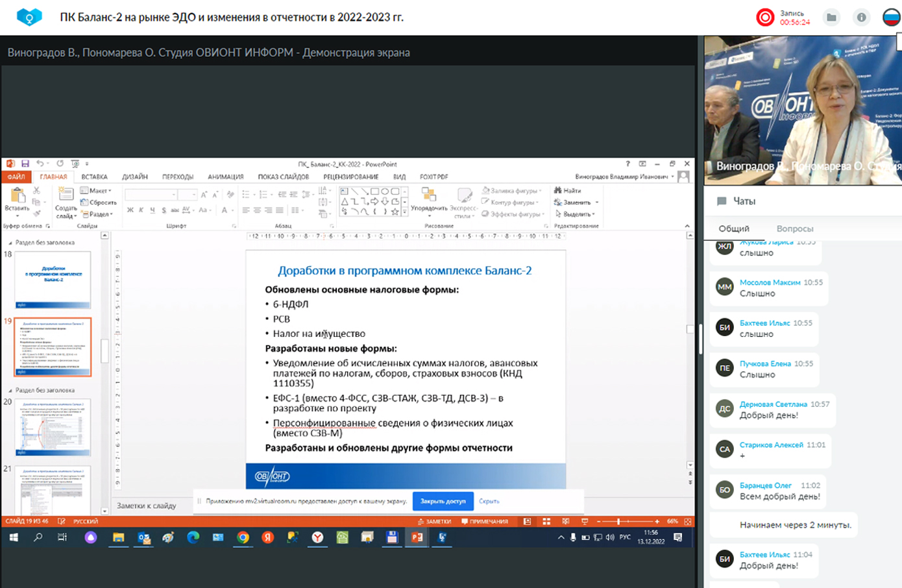Click the Cut scissors icon
This screenshot has width=902, height=588.
pyautogui.click(x=36, y=190)
